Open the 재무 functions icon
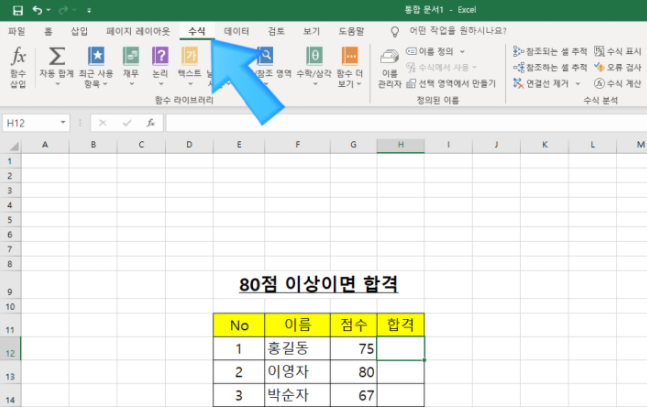Screen dimensions: 647x407 131,56
